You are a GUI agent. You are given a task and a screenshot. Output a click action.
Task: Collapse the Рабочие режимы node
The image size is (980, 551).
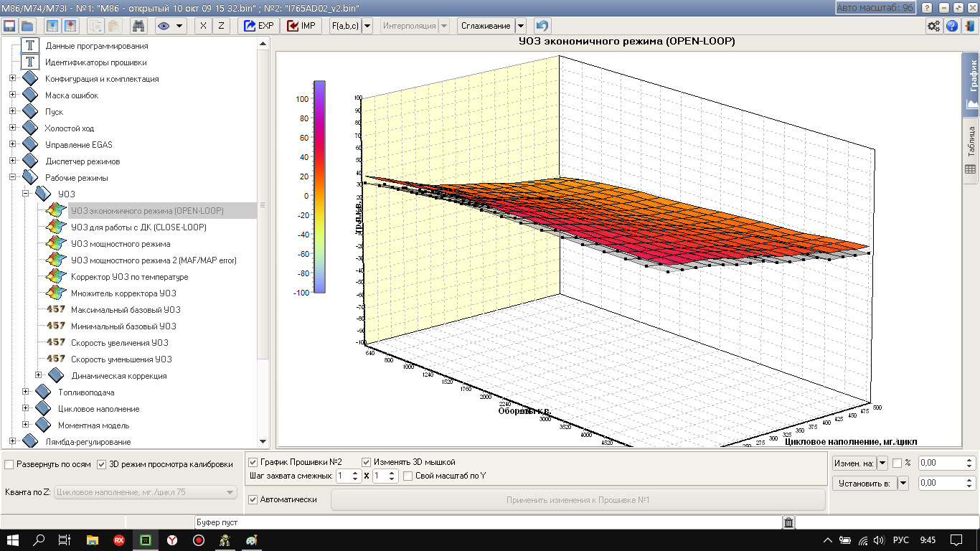click(x=12, y=178)
